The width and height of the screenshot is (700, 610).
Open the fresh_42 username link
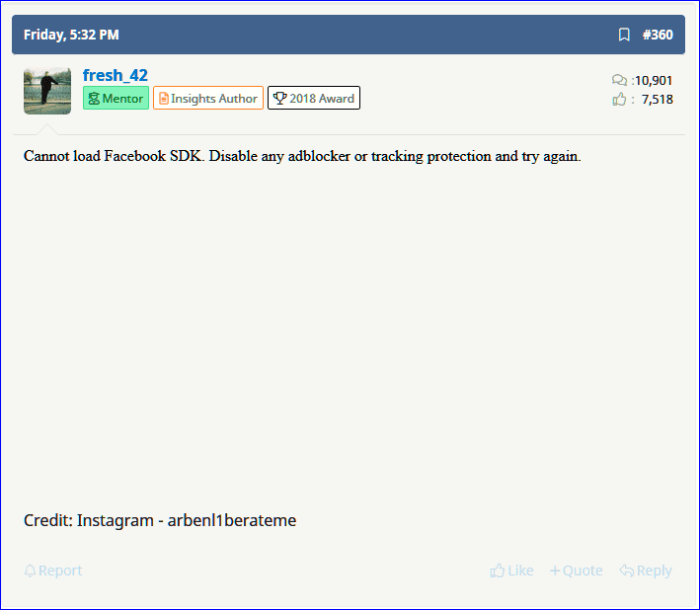[x=116, y=75]
